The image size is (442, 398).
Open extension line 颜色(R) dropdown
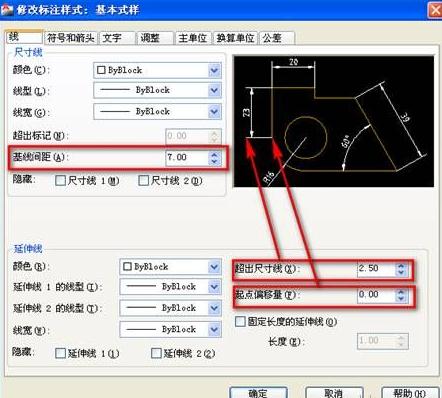coord(170,267)
